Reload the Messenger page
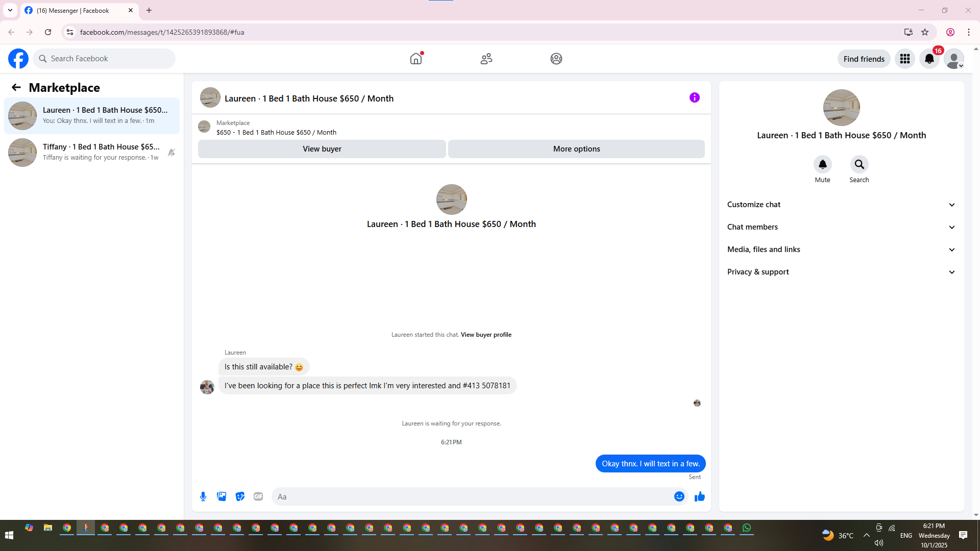 48,32
